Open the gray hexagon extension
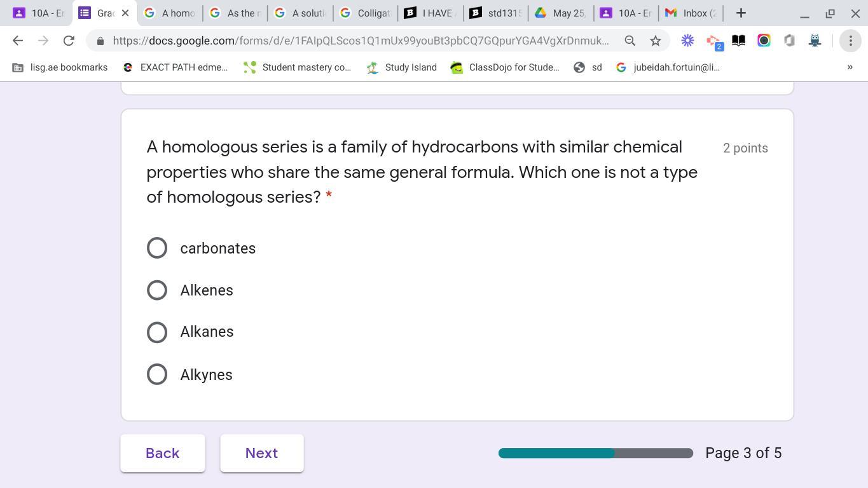Screen dimensions: 868x488 789,41
